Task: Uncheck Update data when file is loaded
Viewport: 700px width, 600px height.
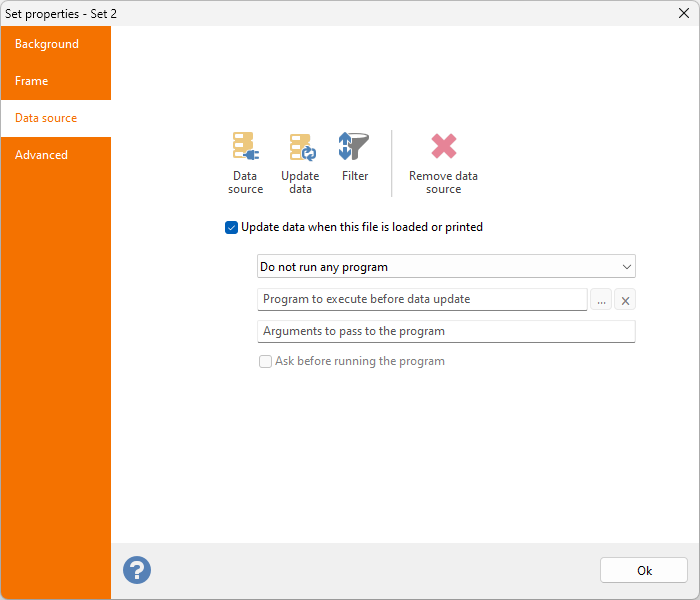Action: [231, 227]
